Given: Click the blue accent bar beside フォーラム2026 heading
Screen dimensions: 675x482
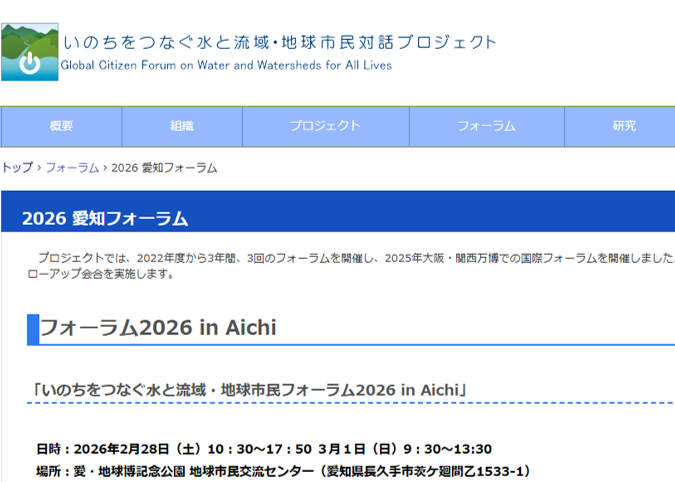Looking at the screenshot, I should 33,329.
